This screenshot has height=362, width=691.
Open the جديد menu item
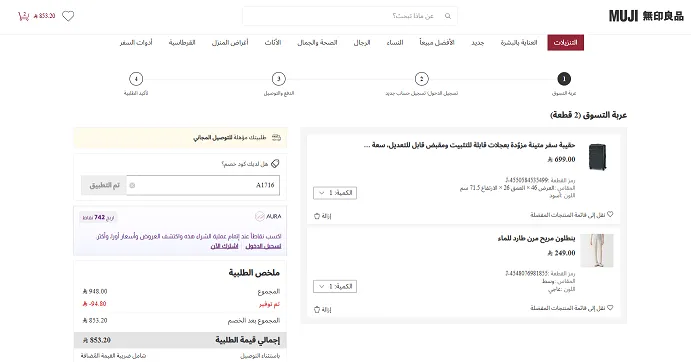[478, 43]
